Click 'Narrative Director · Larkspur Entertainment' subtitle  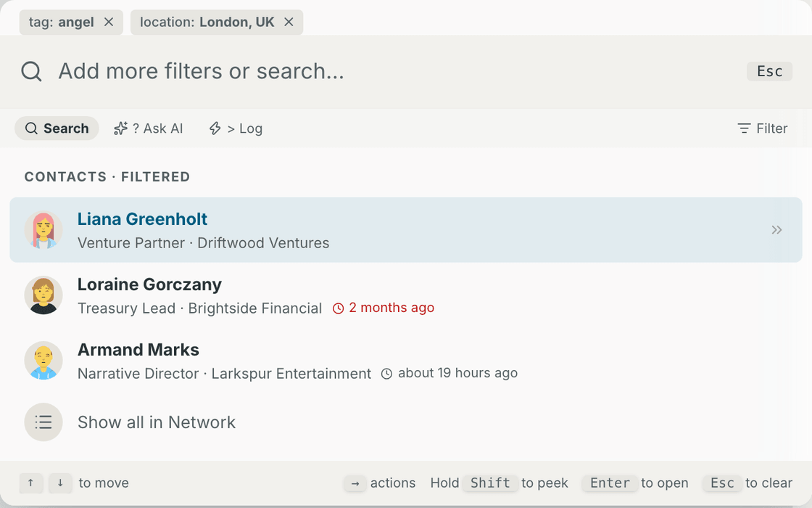click(224, 373)
